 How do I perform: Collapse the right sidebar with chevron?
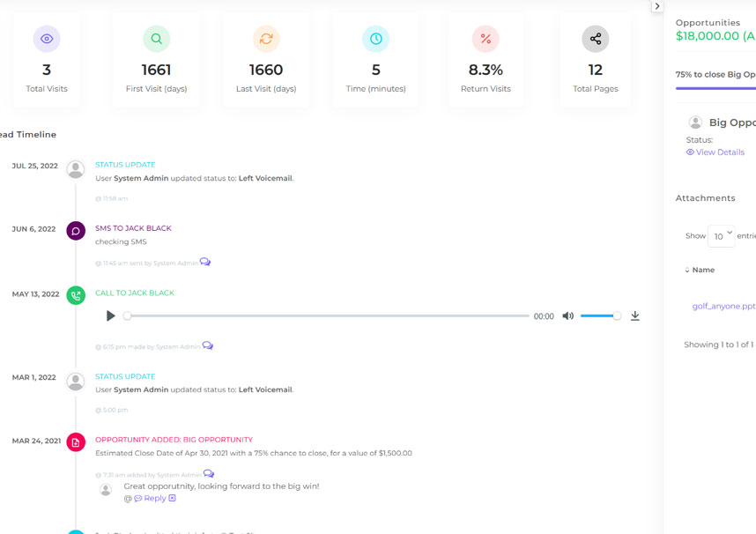pyautogui.click(x=657, y=6)
